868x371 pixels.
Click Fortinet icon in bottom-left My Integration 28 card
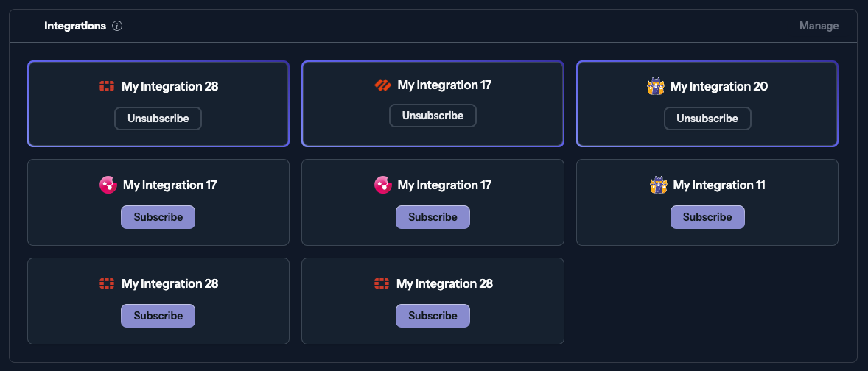tap(108, 283)
